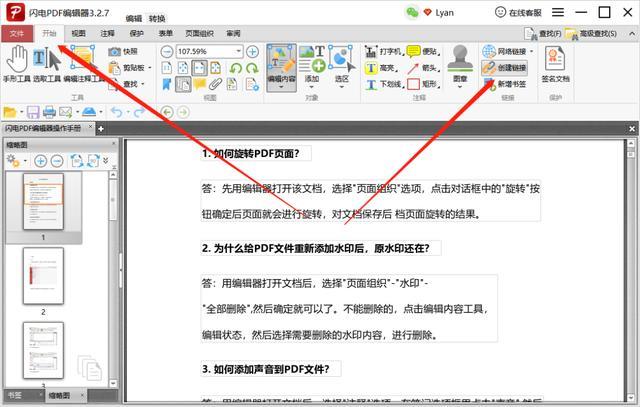Toggle the bookmarks panel ribbon icon
The image size is (640, 407).
coord(167,84)
